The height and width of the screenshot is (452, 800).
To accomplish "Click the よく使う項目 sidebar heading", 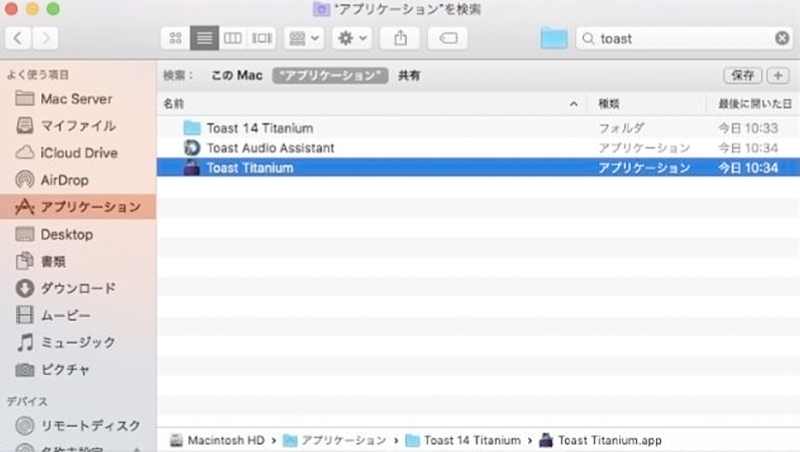I will click(x=38, y=75).
